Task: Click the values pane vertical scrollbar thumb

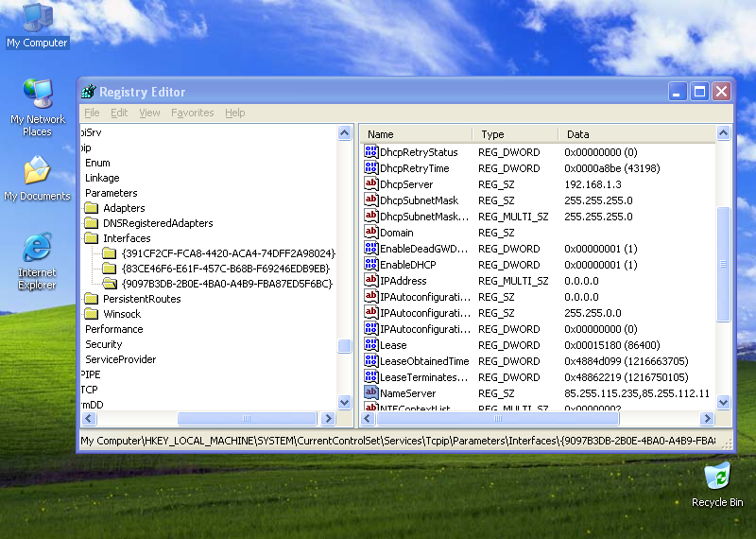Action: (723, 264)
